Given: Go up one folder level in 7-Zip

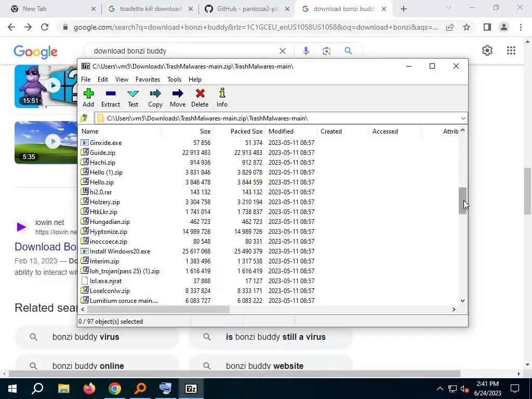Looking at the screenshot, I should coord(84,118).
